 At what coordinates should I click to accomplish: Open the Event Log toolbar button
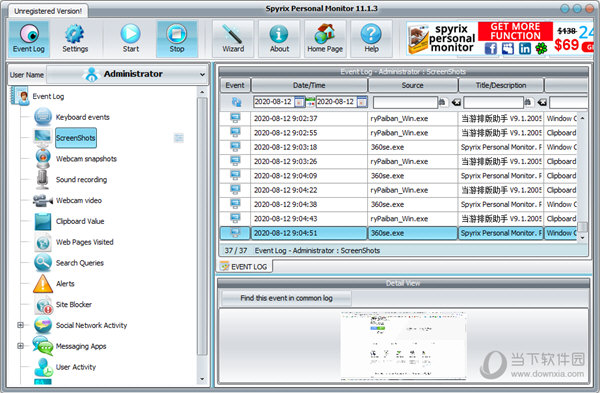pos(29,39)
